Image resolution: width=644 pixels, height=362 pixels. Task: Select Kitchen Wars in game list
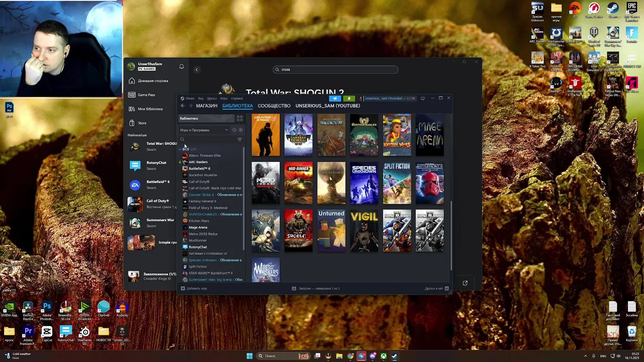[x=199, y=221]
